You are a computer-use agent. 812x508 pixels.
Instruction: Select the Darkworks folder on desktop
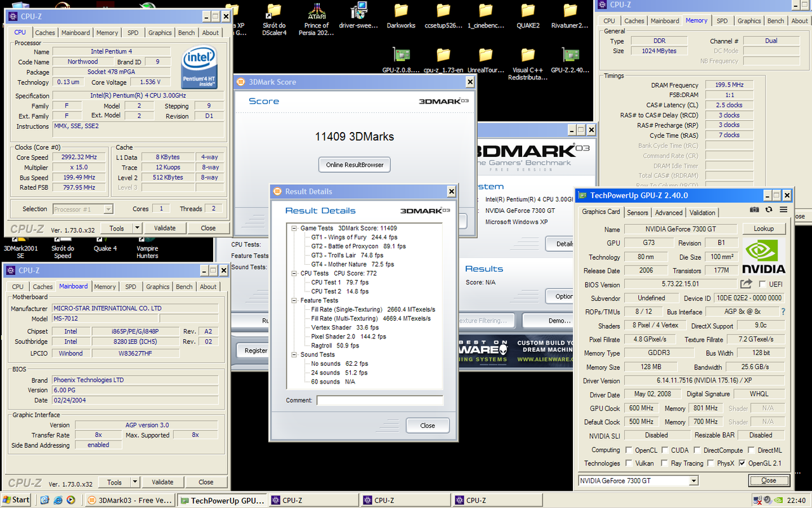tap(401, 17)
